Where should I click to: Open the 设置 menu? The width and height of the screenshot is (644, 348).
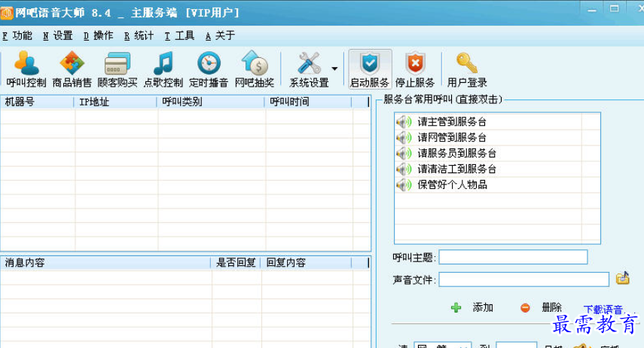point(58,35)
